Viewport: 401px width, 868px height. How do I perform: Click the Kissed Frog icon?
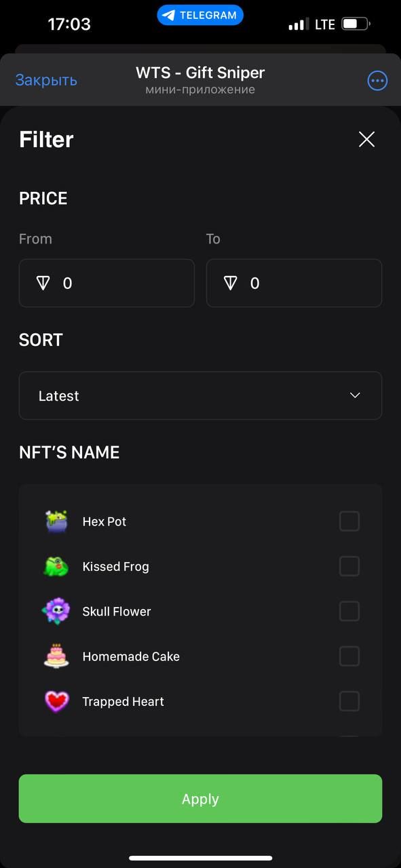[x=56, y=566]
